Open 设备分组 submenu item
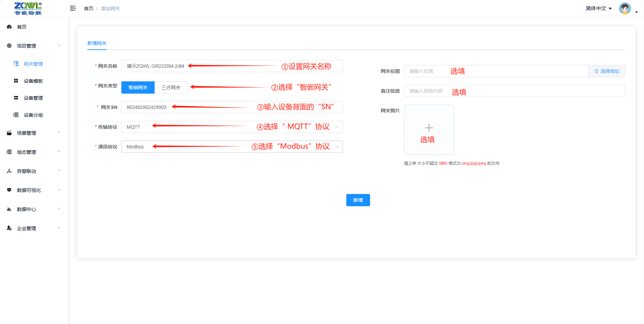This screenshot has width=644, height=324. coord(34,115)
